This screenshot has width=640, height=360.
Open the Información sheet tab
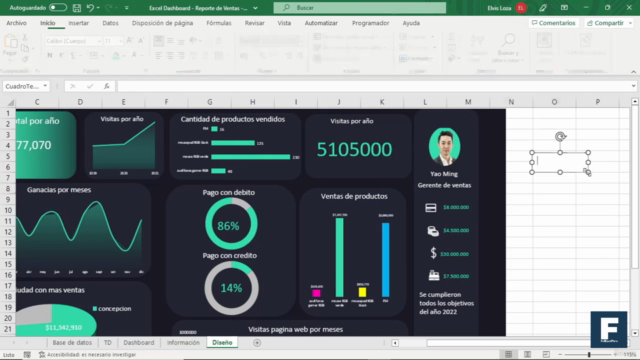click(183, 343)
